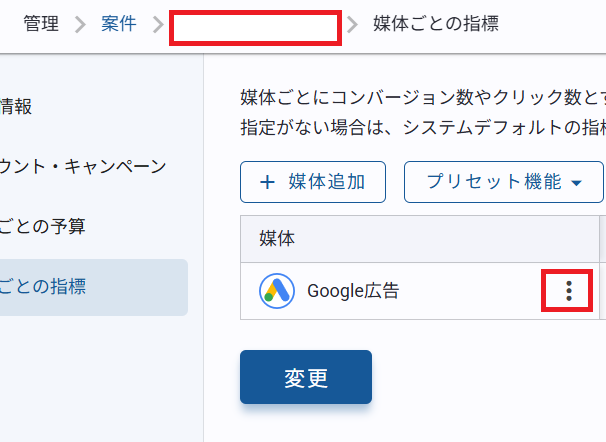Click the caret arrow beside プリセット機能
Screen dimensions: 606x442
pyautogui.click(x=578, y=183)
